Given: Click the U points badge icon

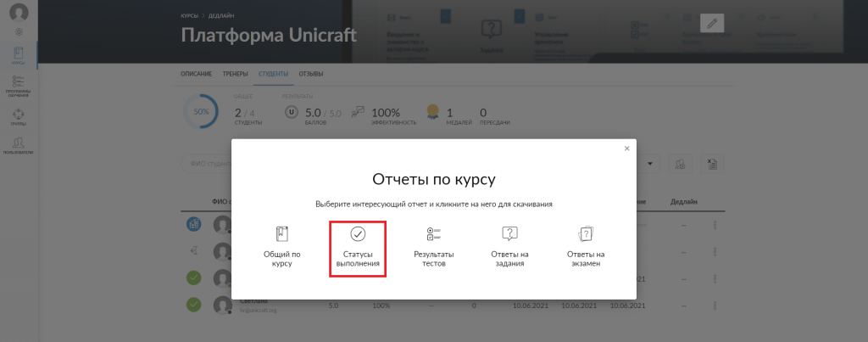Looking at the screenshot, I should 292,111.
